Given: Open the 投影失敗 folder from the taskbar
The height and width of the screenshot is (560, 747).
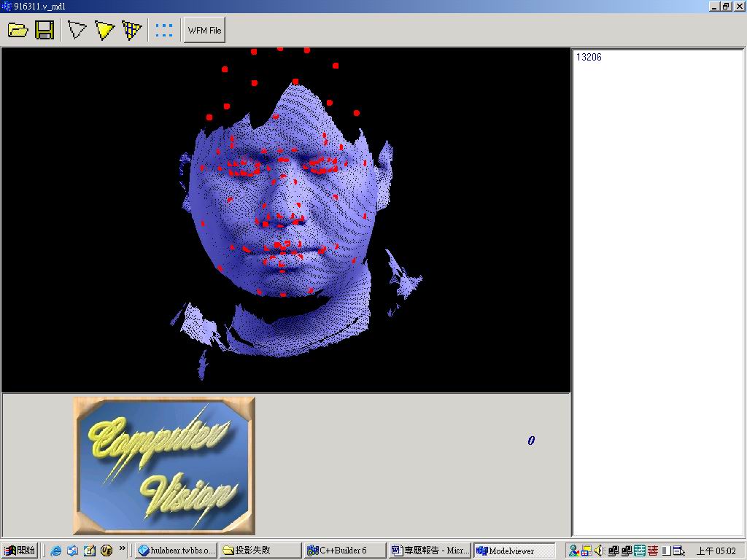Looking at the screenshot, I should point(260,551).
